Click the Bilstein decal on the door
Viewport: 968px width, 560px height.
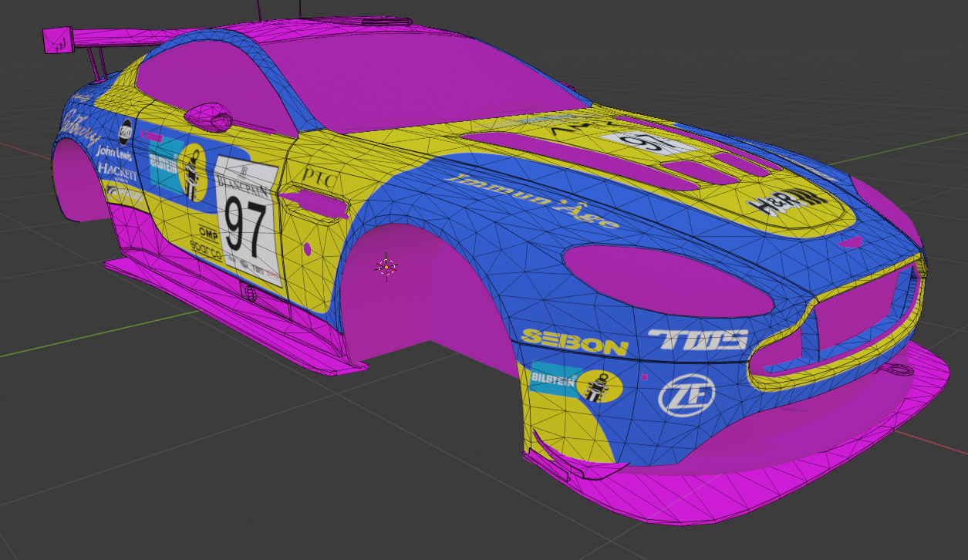coord(178,170)
